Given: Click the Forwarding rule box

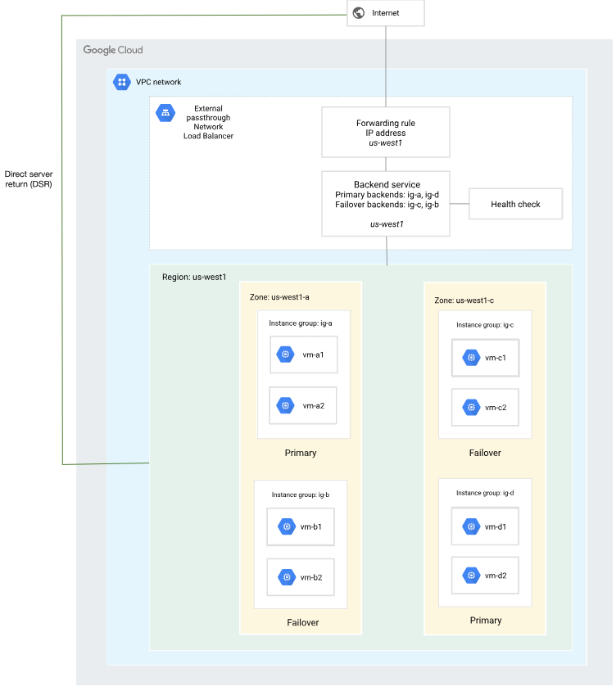Looking at the screenshot, I should coord(385,132).
